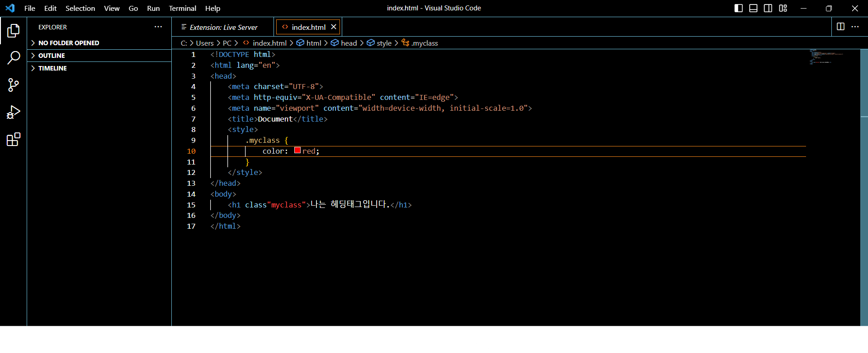This screenshot has height=353, width=868.
Task: Toggle Primary Side Bar layout icon
Action: [x=739, y=8]
